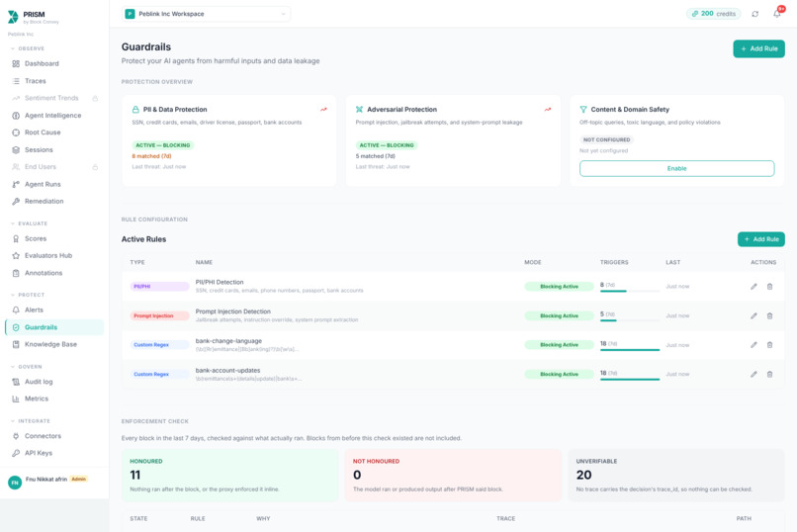
Task: Click the TRIGGERS column header
Action: pyautogui.click(x=614, y=263)
